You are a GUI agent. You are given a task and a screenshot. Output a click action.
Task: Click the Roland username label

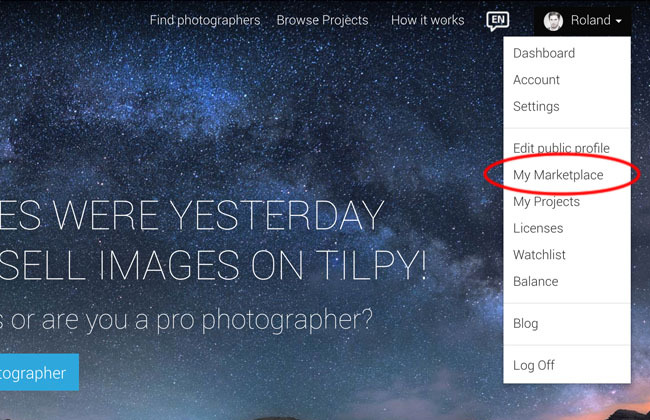tap(590, 20)
